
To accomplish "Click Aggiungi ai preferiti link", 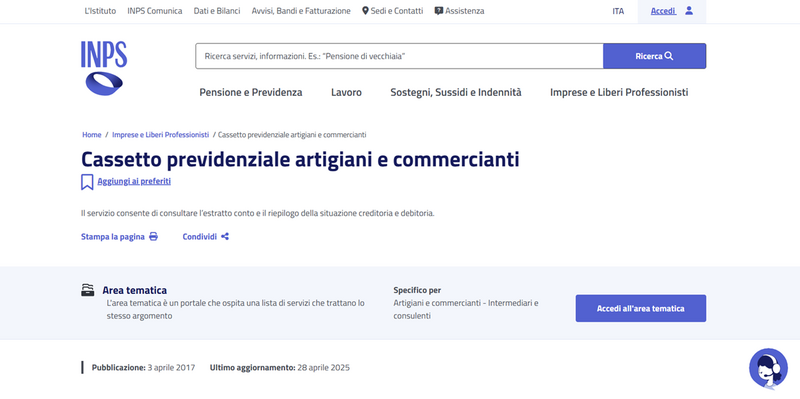I will coord(134,181).
